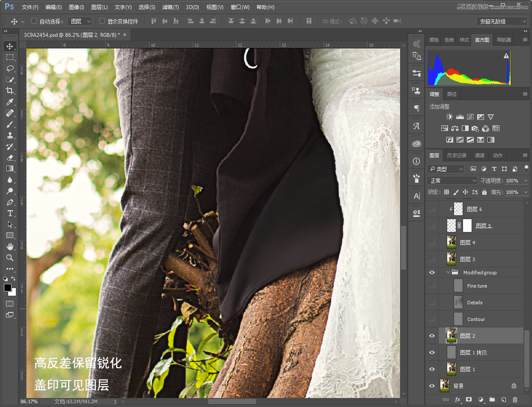Hide the 背景 layer visibility eye
532x407 pixels.
click(x=432, y=386)
